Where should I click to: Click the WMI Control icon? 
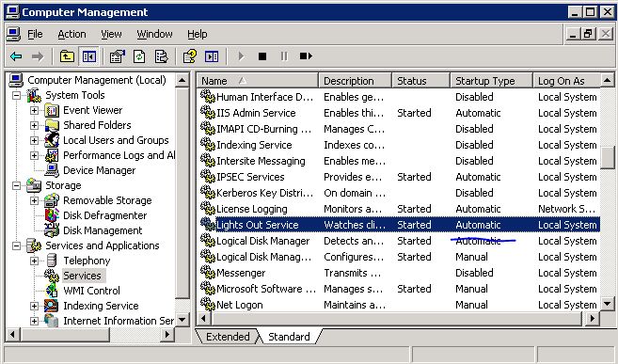click(x=52, y=291)
